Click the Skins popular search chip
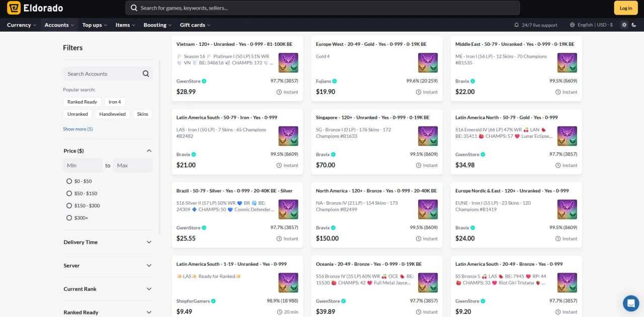Screen dimensions: 644x317 click(143, 114)
